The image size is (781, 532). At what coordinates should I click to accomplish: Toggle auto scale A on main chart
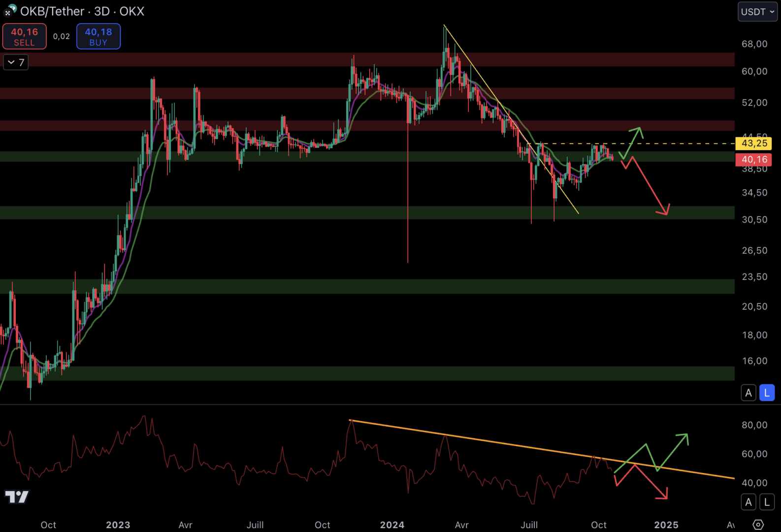748,393
